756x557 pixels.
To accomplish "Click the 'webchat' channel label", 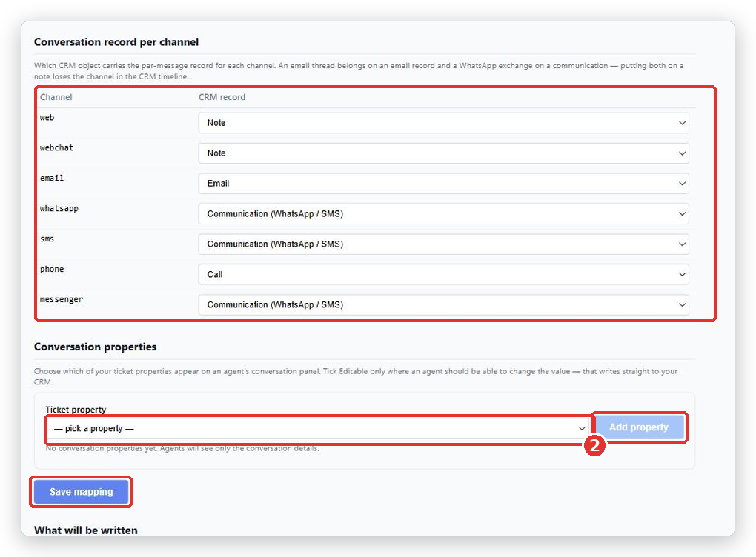I will coord(57,148).
